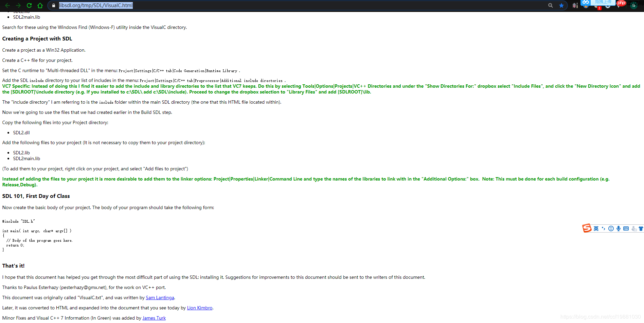Follow the Sam Lantinga link
This screenshot has height=323, width=644.
pyautogui.click(x=160, y=297)
